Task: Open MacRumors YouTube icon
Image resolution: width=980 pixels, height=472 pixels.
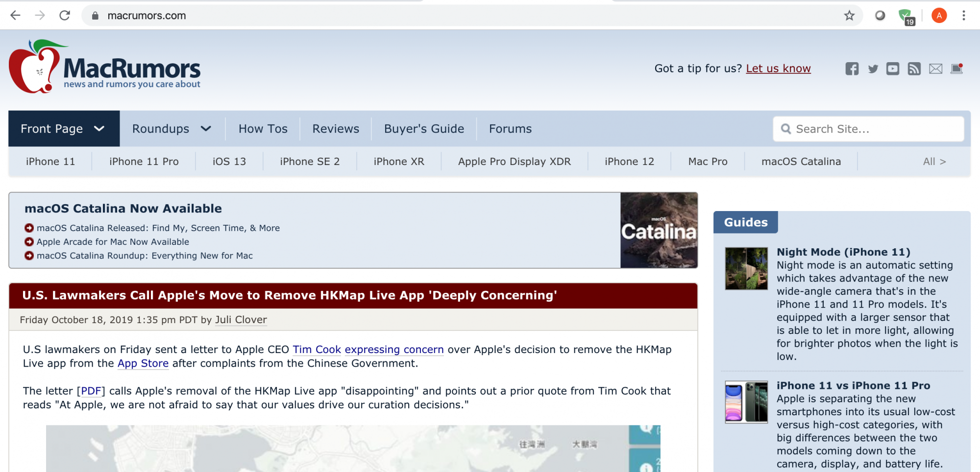Action: pos(893,69)
